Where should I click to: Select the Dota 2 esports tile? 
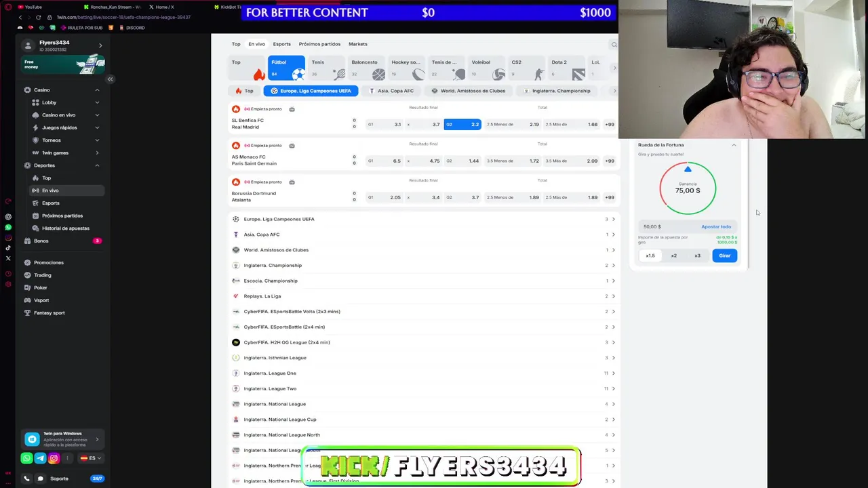pyautogui.click(x=568, y=68)
